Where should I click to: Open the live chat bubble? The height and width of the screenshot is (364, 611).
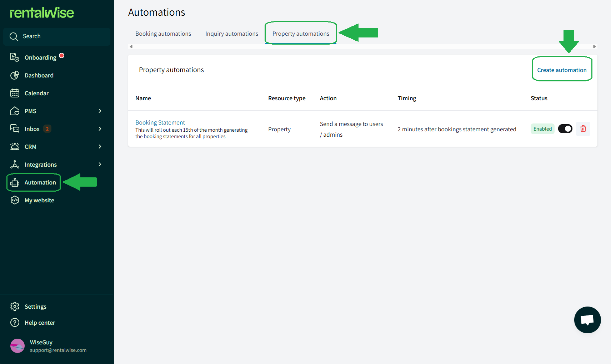587,320
